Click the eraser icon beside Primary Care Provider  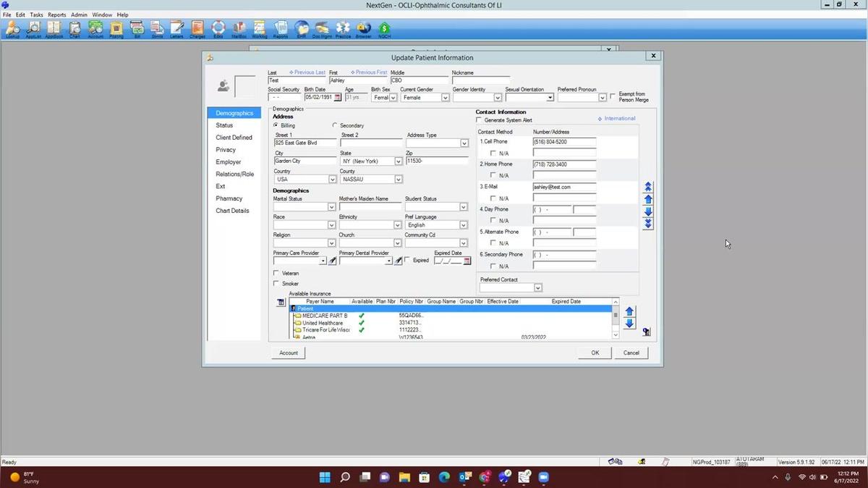pos(333,261)
